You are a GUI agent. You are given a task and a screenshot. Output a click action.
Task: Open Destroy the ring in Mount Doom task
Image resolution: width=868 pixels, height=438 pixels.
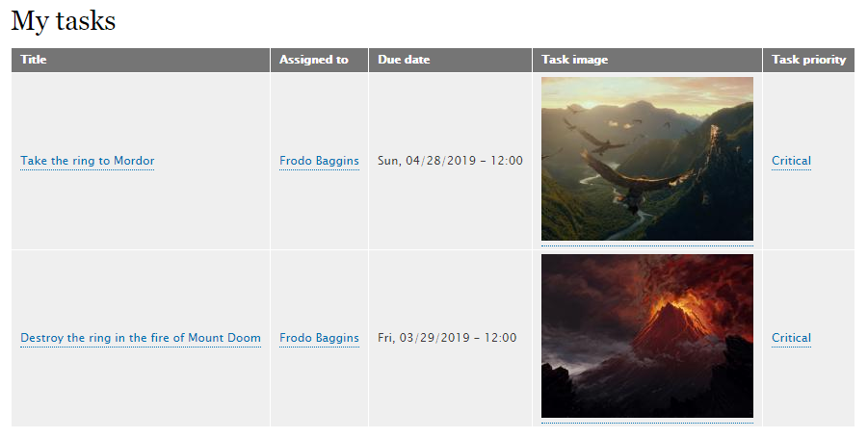click(141, 338)
